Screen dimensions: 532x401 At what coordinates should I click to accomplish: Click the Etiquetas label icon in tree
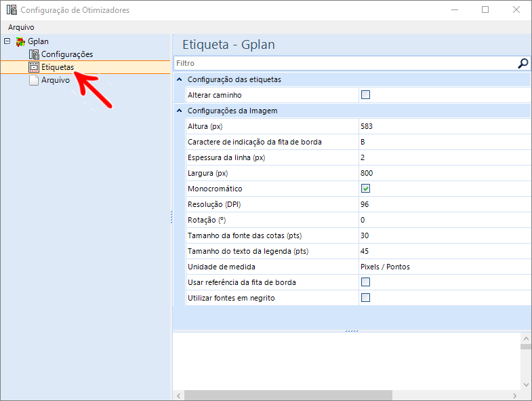34,67
